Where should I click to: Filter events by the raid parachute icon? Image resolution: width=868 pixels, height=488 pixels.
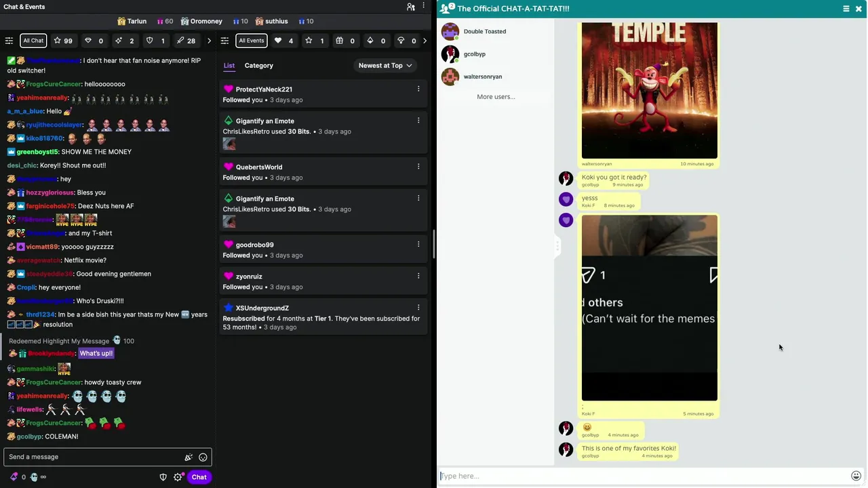point(407,41)
